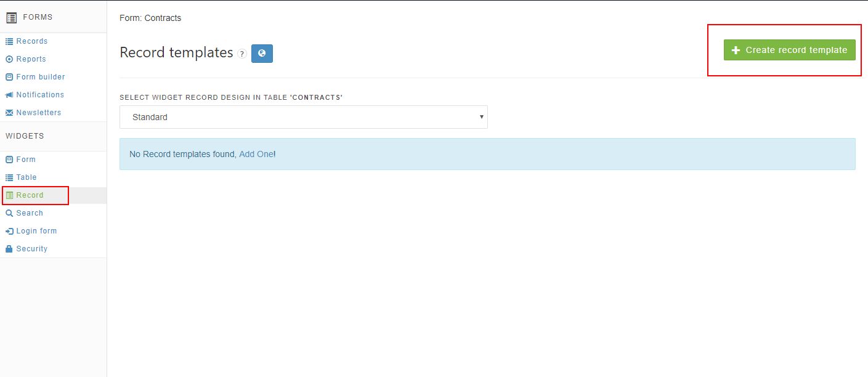868x377 pixels.
Task: Select the highlighted Record widget item
Action: (x=30, y=195)
